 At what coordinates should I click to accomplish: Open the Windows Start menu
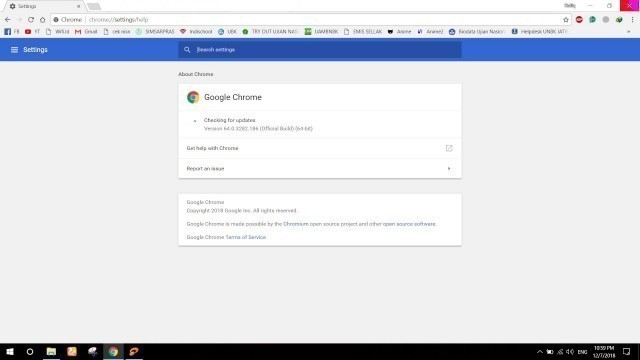9,351
